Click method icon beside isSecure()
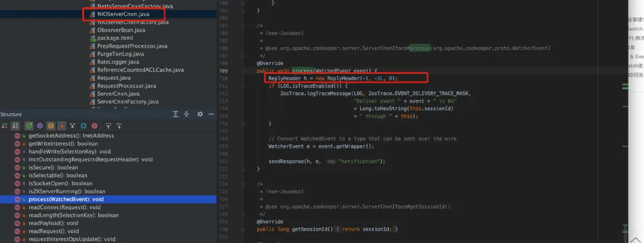Screen dimensions: 644x243 [x=17, y=167]
